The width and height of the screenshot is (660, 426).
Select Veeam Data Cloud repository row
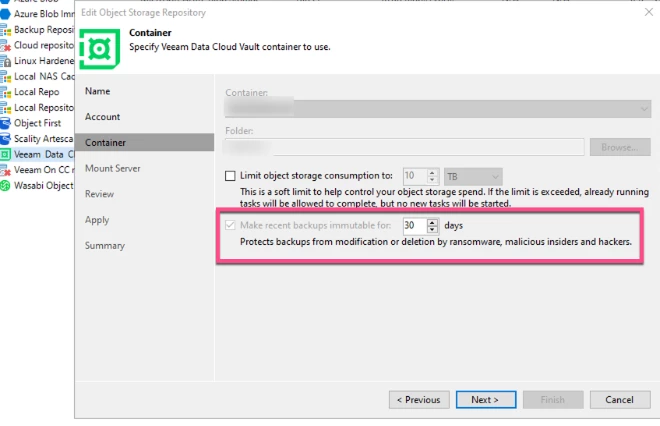pyautogui.click(x=37, y=154)
